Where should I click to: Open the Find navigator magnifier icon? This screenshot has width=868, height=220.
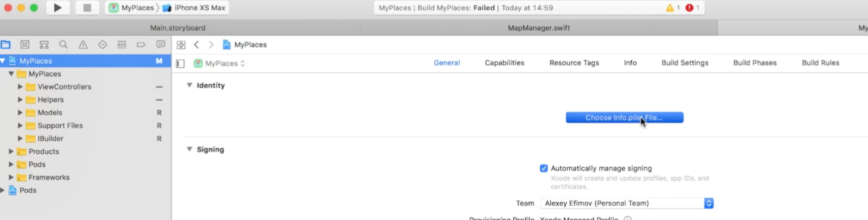[63, 45]
